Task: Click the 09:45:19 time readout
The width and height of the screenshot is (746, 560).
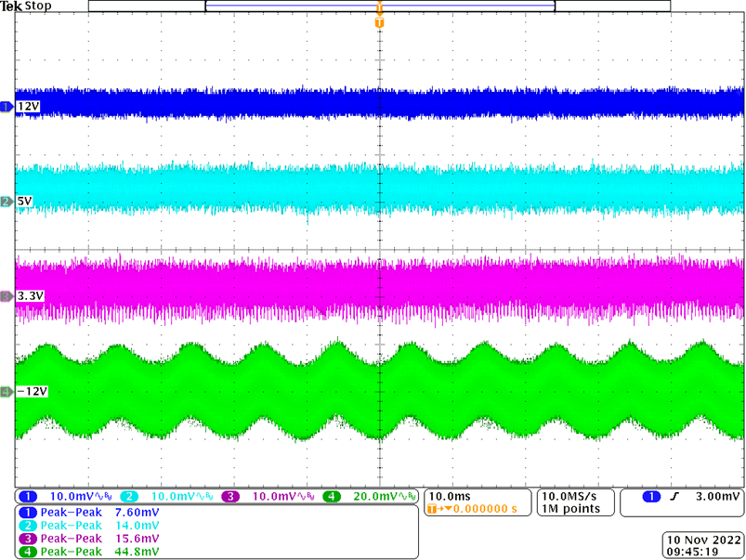Action: coord(692,552)
